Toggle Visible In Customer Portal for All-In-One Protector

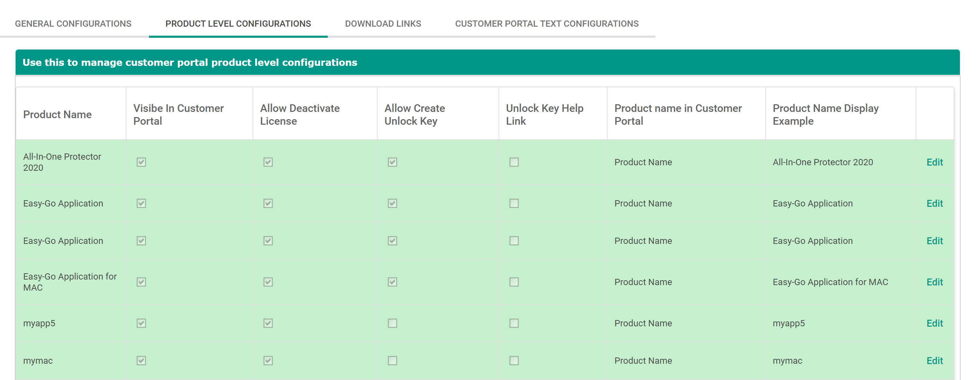(141, 162)
